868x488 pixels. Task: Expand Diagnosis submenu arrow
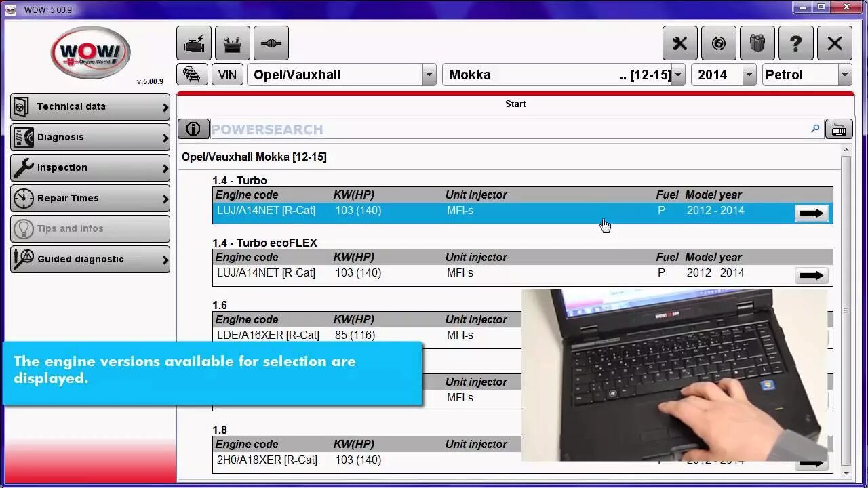click(165, 138)
